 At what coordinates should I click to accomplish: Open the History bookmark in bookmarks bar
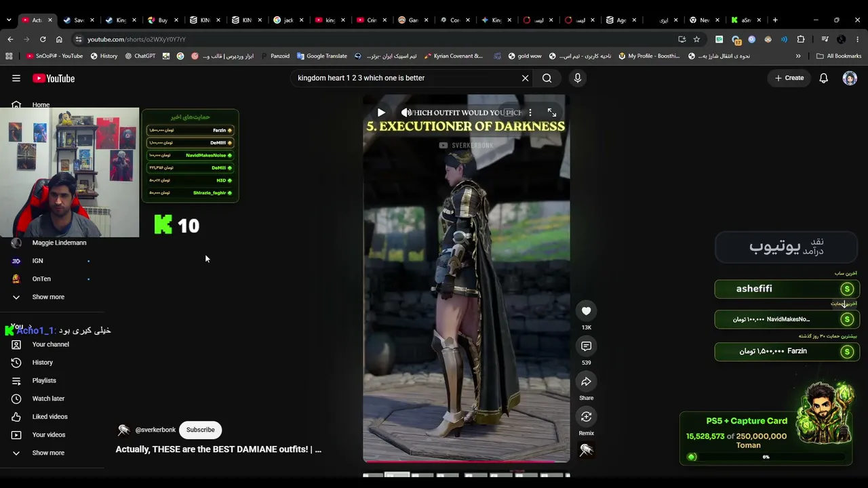(x=104, y=56)
